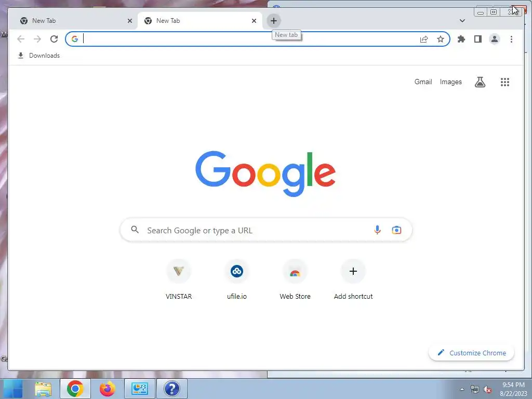Close the second New Tab

coord(254,21)
